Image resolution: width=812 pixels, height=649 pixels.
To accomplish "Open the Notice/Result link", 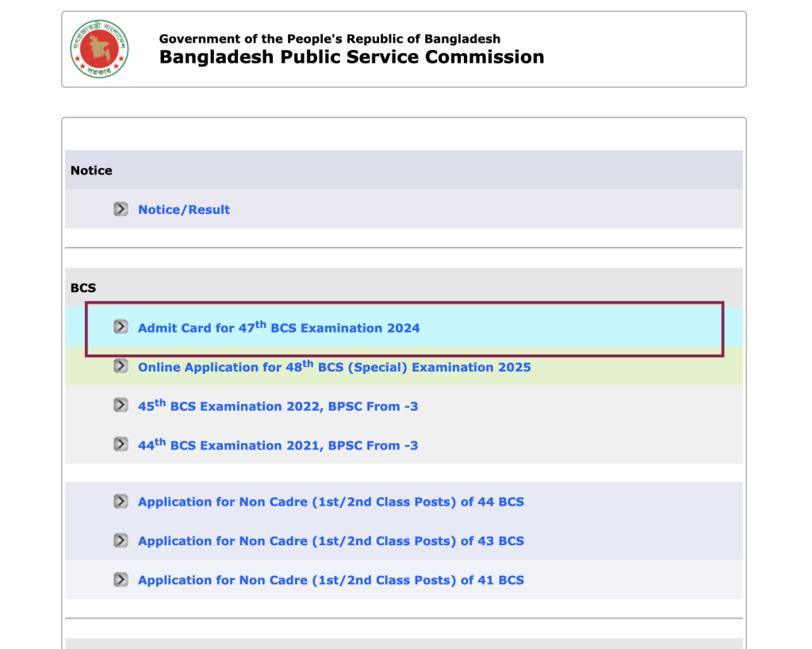I will [184, 210].
